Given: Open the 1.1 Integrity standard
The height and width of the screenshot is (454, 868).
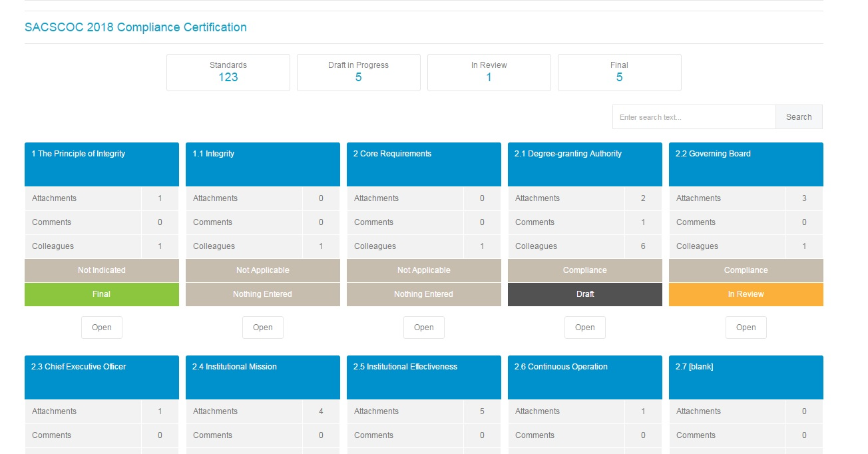Looking at the screenshot, I should click(x=263, y=328).
